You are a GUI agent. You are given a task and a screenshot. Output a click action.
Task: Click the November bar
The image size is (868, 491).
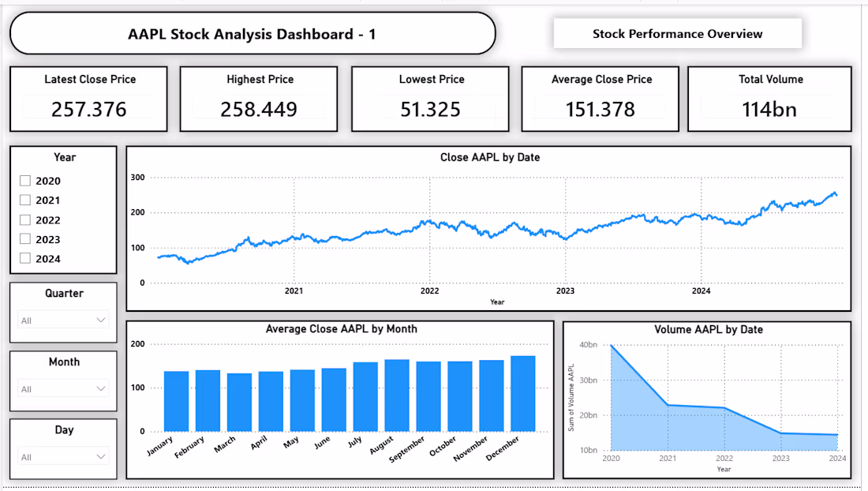point(492,395)
